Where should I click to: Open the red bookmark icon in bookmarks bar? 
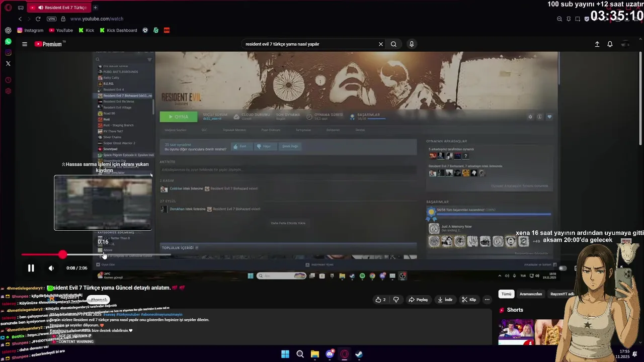click(167, 30)
